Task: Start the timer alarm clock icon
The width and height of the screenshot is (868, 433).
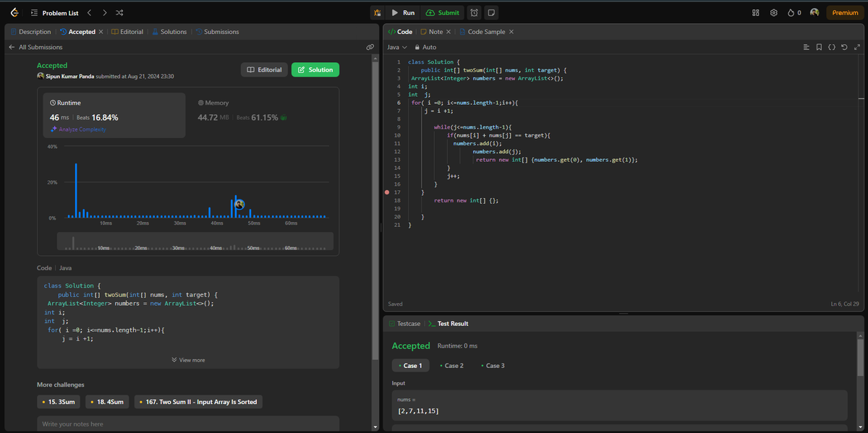Action: coord(475,12)
